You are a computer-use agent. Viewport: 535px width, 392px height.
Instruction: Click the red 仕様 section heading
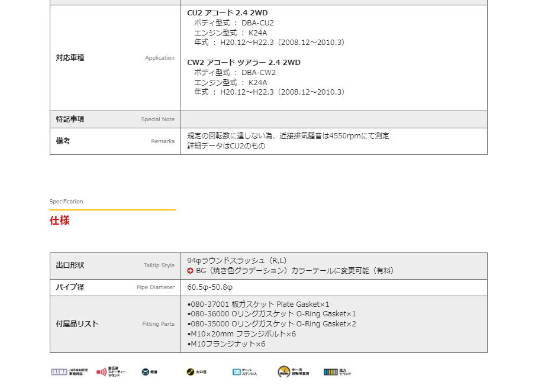pos(60,221)
